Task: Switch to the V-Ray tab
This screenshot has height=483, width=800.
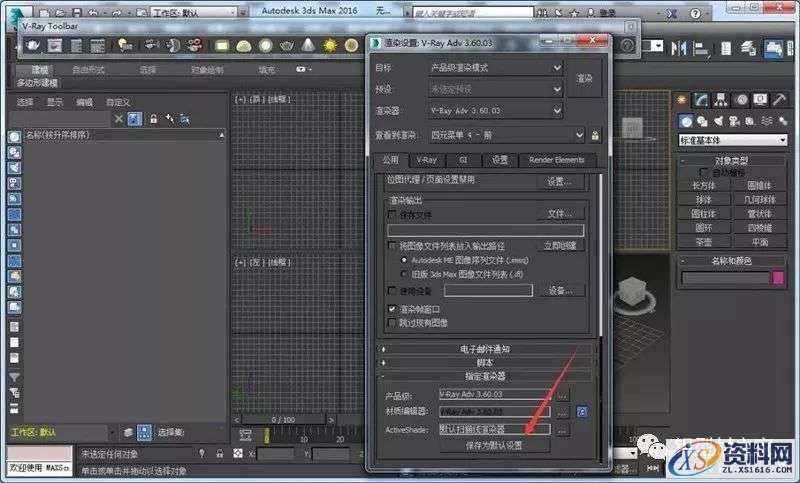Action: [427, 161]
